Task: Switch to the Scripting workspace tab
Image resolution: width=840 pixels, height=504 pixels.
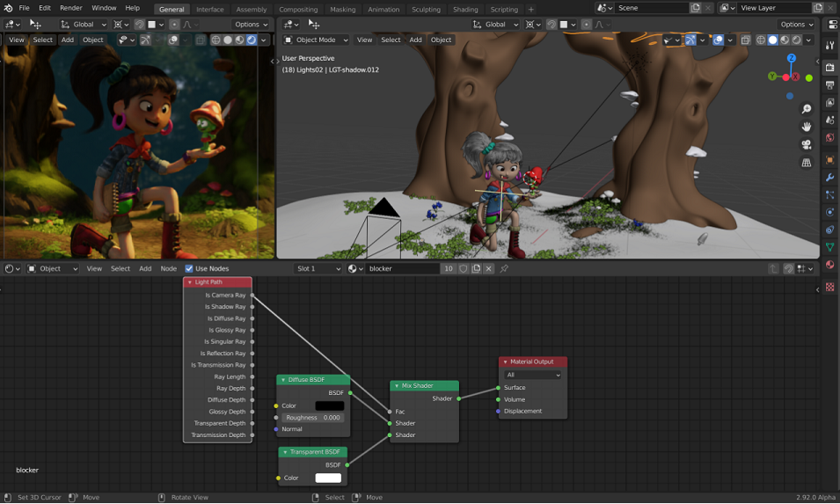Action: click(504, 9)
